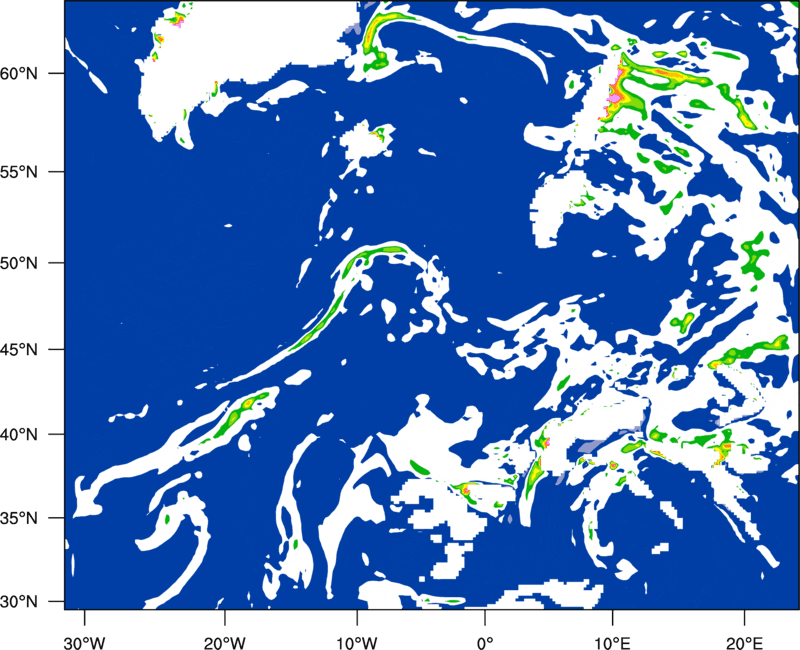
Task: Click the 10°W longitude label
Action: (357, 642)
